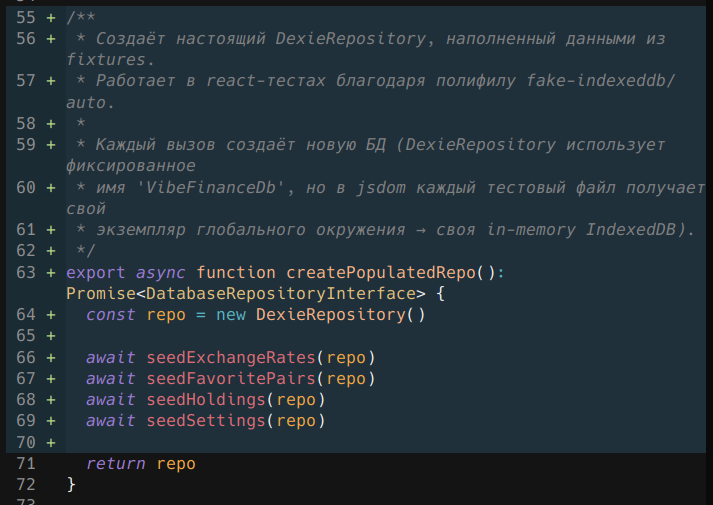Click the 'export' keyword

pyautogui.click(x=95, y=273)
